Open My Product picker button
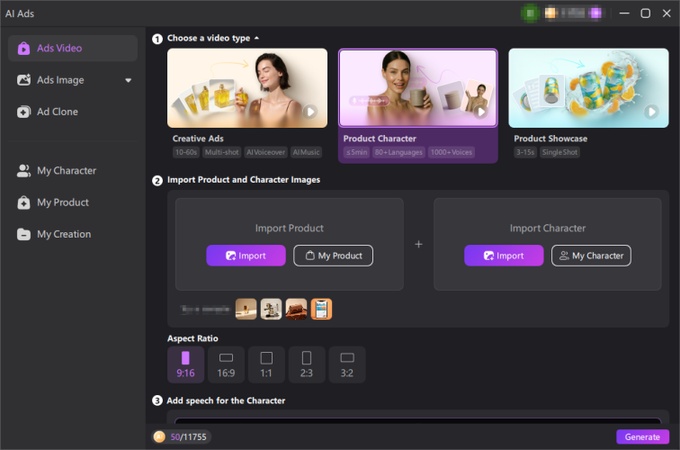 pos(333,255)
